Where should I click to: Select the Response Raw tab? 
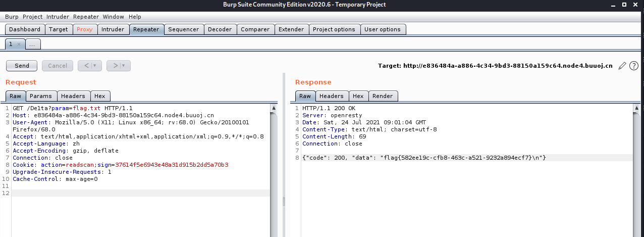305,96
